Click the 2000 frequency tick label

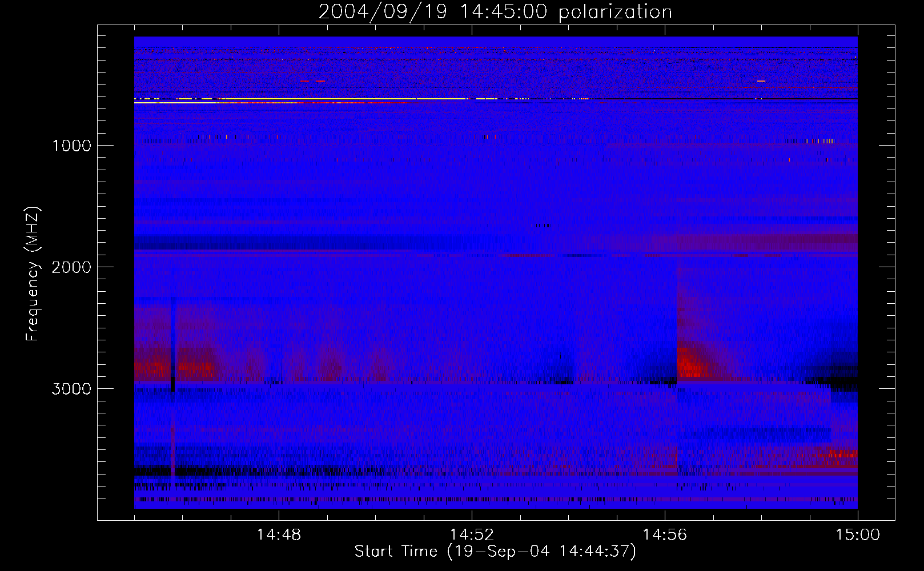tap(71, 267)
